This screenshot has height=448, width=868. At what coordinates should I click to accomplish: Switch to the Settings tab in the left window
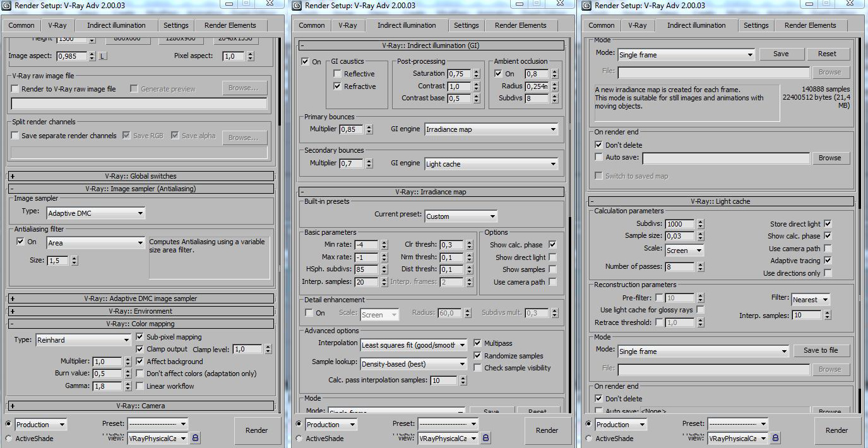tap(176, 25)
